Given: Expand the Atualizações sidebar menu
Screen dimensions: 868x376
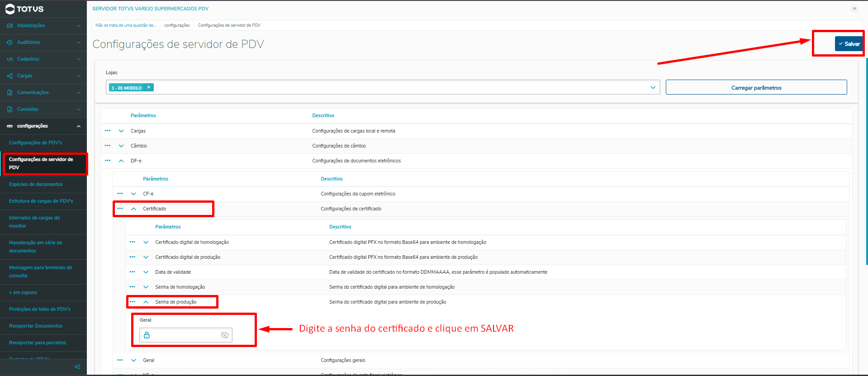Looking at the screenshot, I should [79, 26].
